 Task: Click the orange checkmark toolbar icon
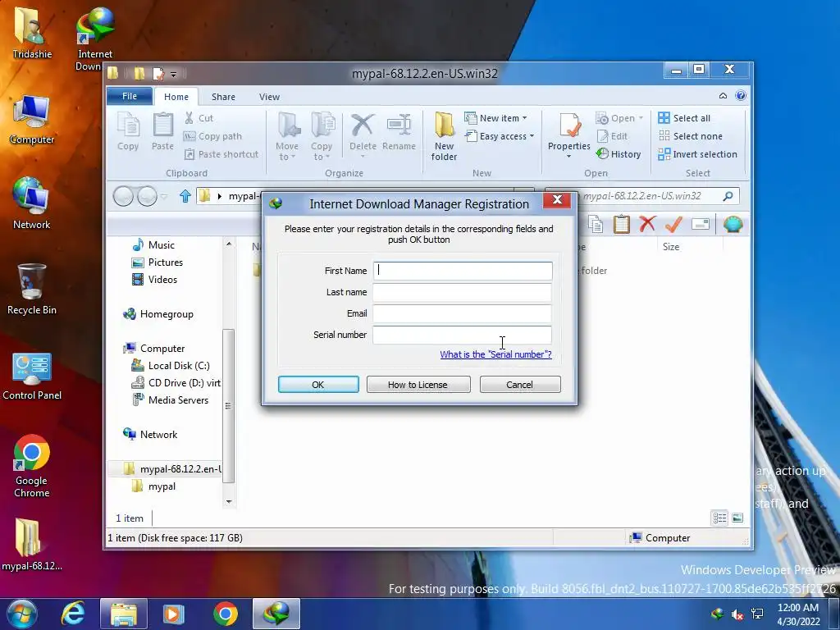point(673,224)
